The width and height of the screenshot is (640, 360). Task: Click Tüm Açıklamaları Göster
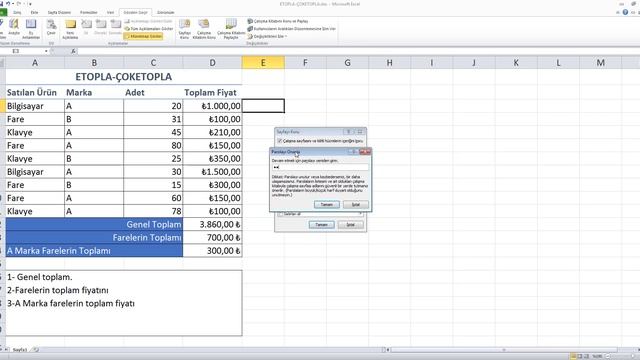coord(149,29)
